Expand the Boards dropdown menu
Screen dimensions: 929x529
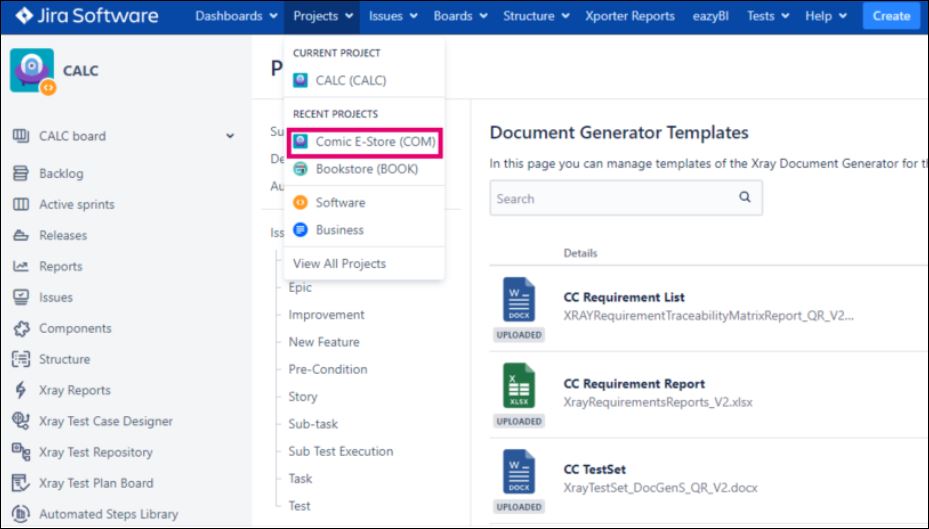461,16
